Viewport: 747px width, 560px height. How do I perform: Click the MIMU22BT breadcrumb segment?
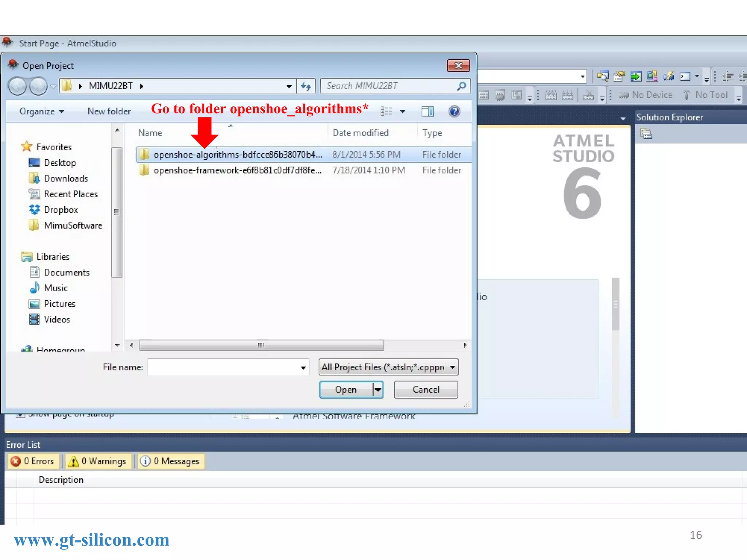point(111,86)
